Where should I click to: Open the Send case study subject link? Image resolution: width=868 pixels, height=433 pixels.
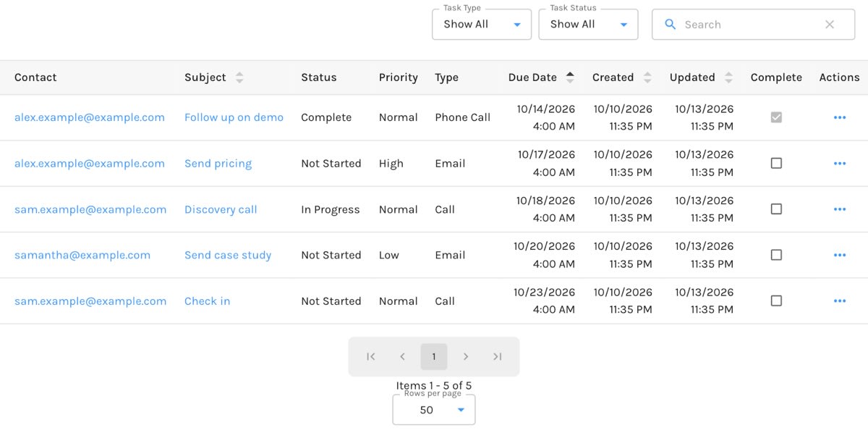point(228,255)
